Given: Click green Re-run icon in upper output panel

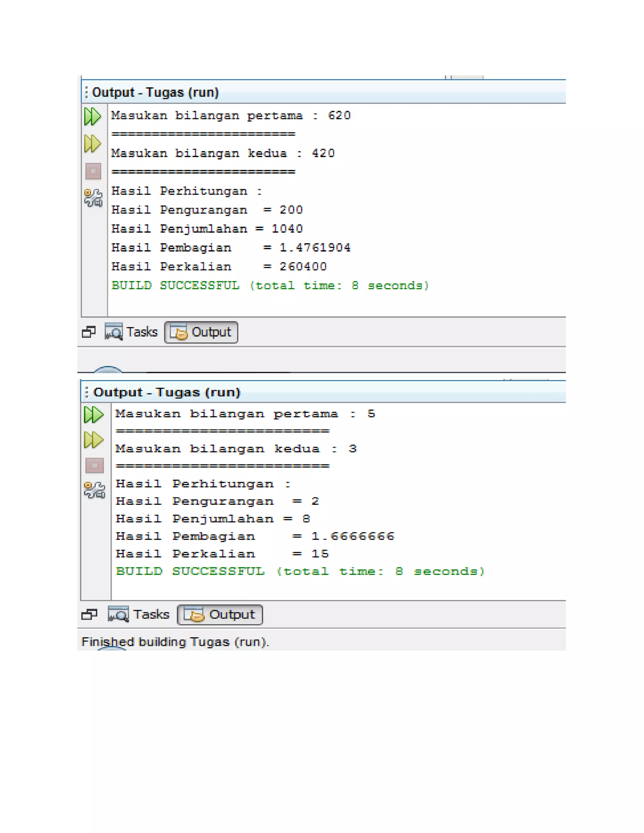Looking at the screenshot, I should pos(92,116).
